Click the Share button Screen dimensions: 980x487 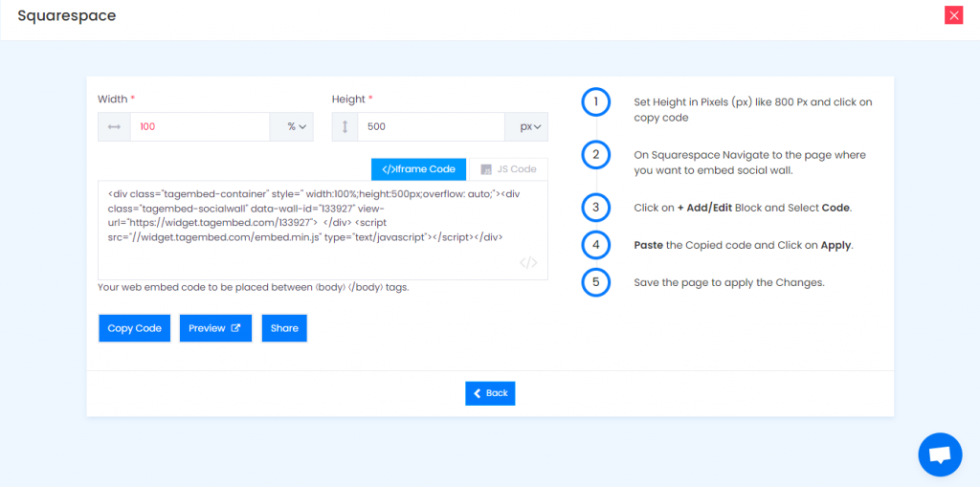(x=284, y=328)
